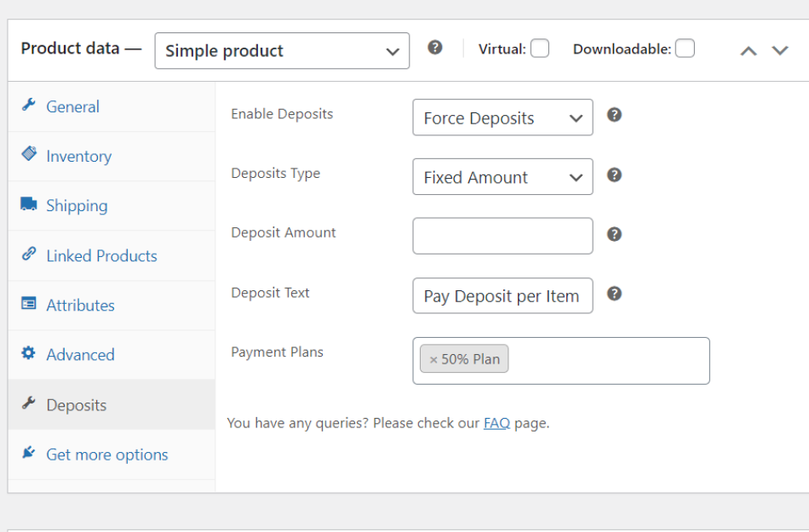Click the help icon beside Deposit Amount
The image size is (809, 532).
tap(614, 234)
